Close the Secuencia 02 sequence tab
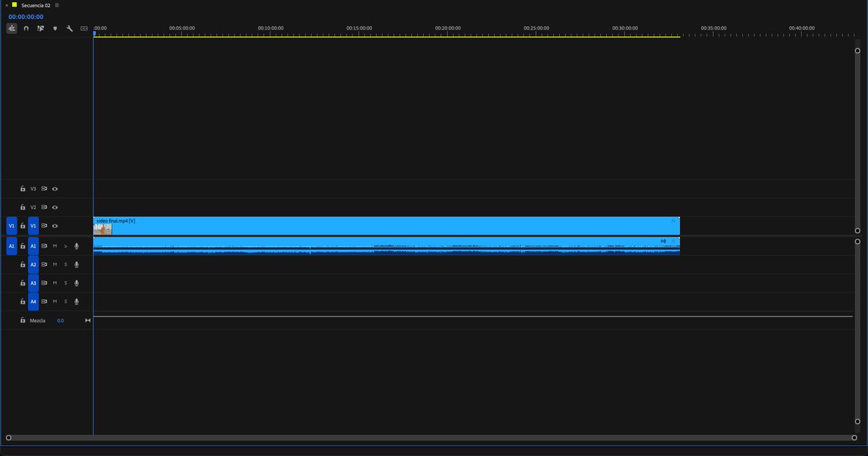 click(x=6, y=5)
